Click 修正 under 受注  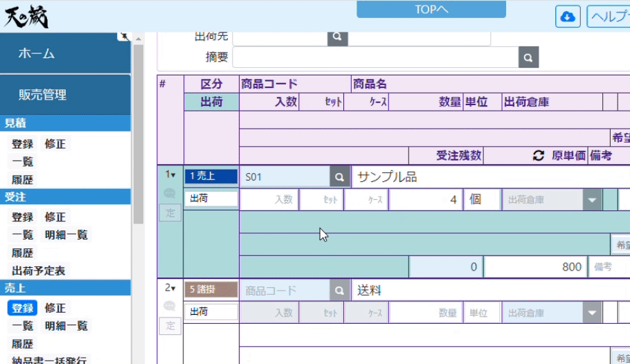click(55, 217)
